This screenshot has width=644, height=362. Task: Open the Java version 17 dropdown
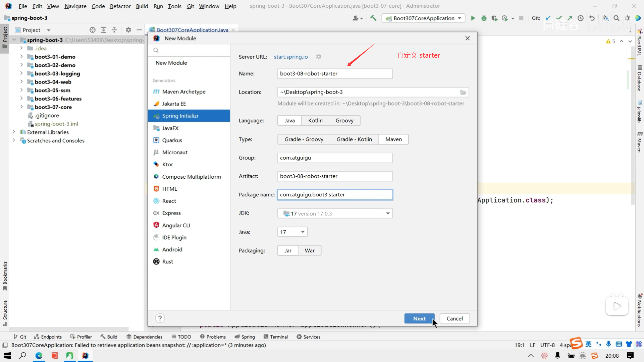(x=303, y=232)
